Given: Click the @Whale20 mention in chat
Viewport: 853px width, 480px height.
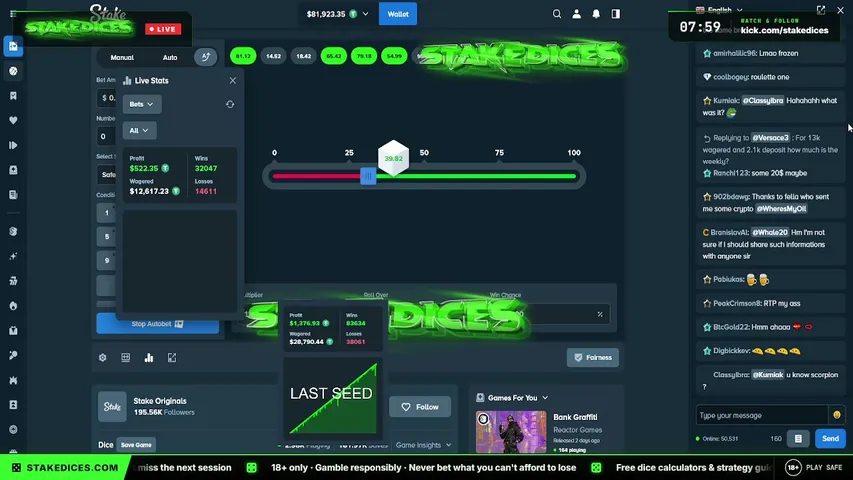Looking at the screenshot, I should click(770, 232).
